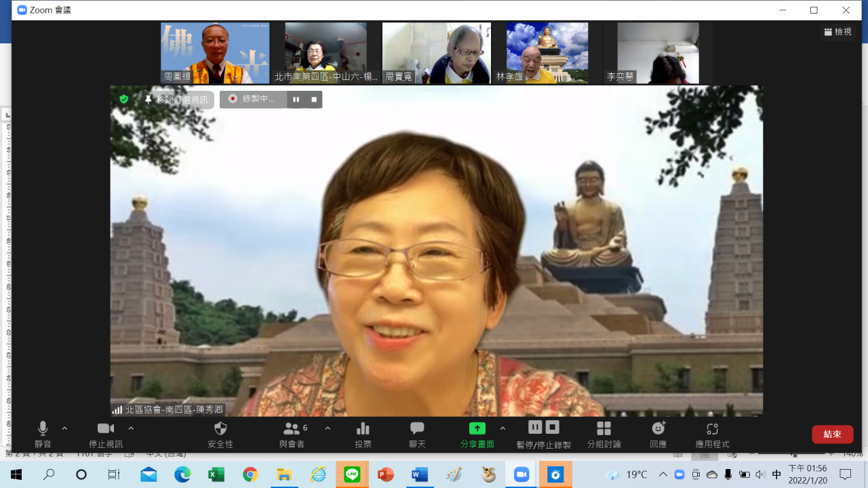Click the red End (結束) meeting button
This screenshot has height=488, width=868.
[832, 434]
